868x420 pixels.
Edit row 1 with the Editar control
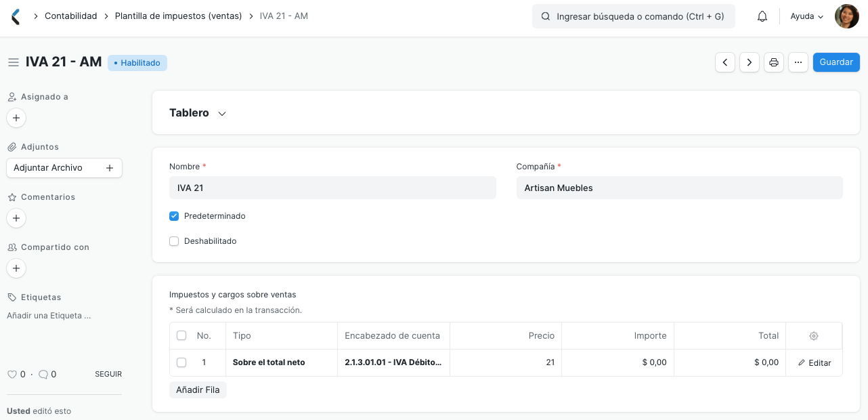click(x=814, y=362)
